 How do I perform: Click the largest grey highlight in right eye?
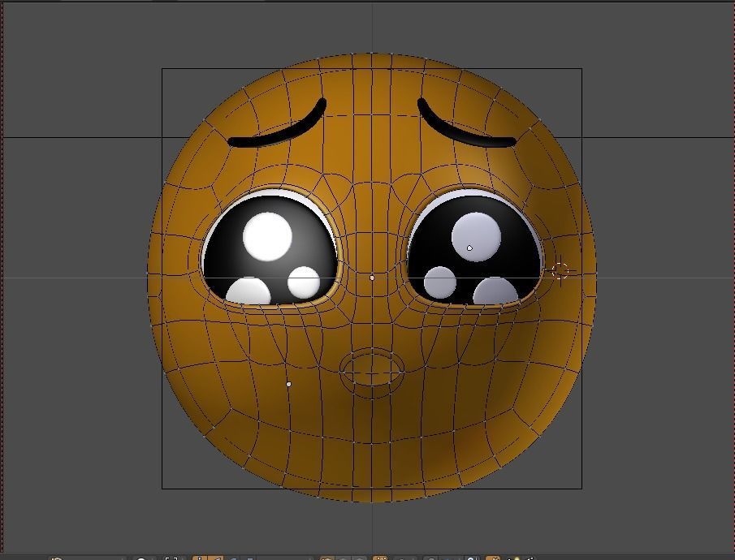tap(476, 237)
